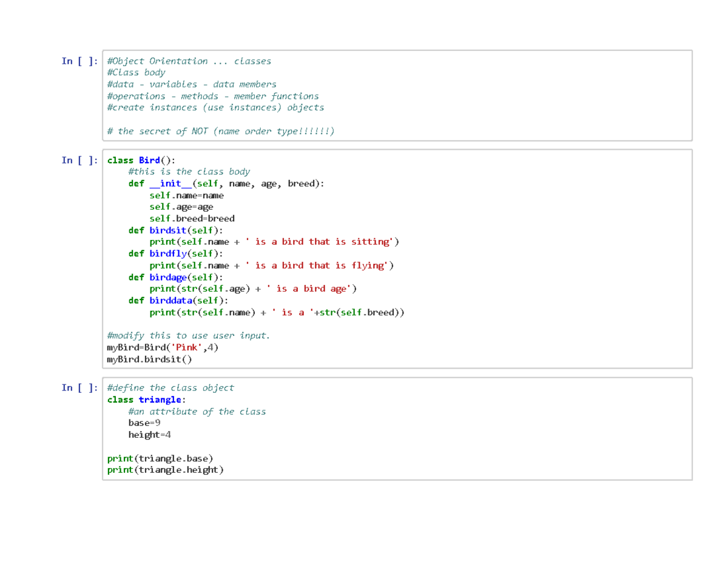The height and width of the screenshot is (562, 728).
Task: Select the 'def birdsit(self):' line
Action: [175, 230]
